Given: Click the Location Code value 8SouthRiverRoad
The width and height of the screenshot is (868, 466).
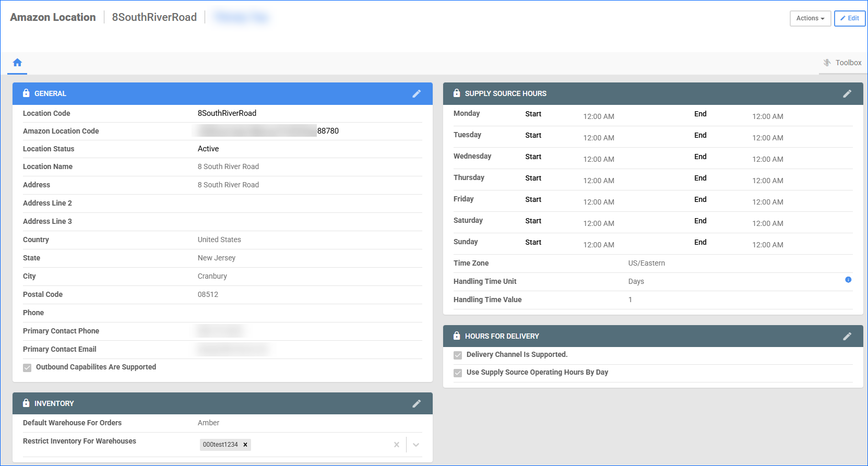Looking at the screenshot, I should [227, 113].
